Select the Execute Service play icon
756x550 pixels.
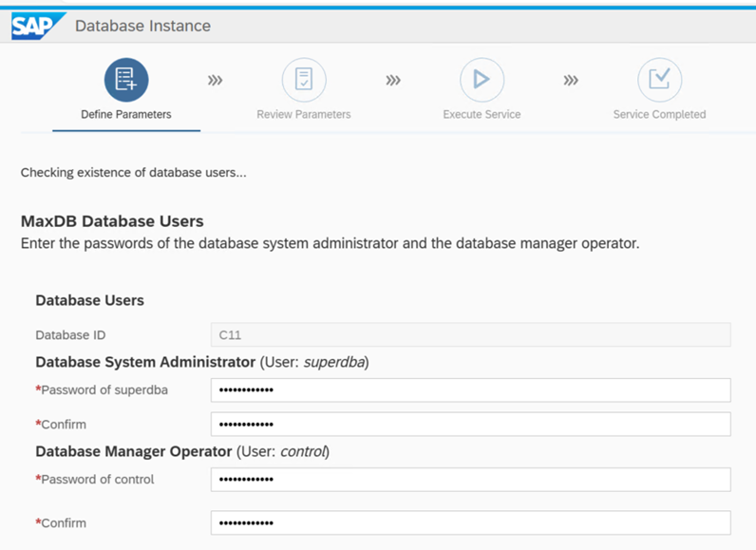pyautogui.click(x=482, y=80)
